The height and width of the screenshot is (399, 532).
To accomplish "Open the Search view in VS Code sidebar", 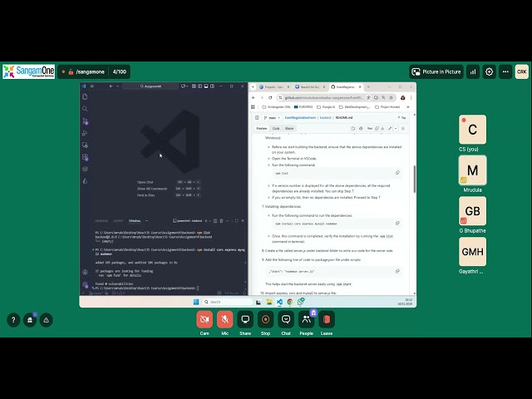I will click(85, 109).
